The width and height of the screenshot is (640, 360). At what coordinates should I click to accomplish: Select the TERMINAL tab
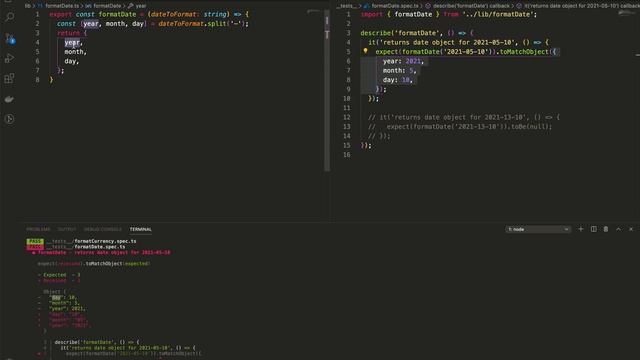click(x=140, y=229)
